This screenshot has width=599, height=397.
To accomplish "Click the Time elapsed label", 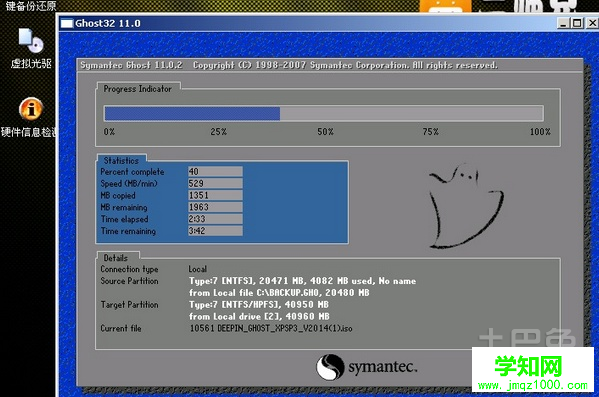I will pos(124,219).
